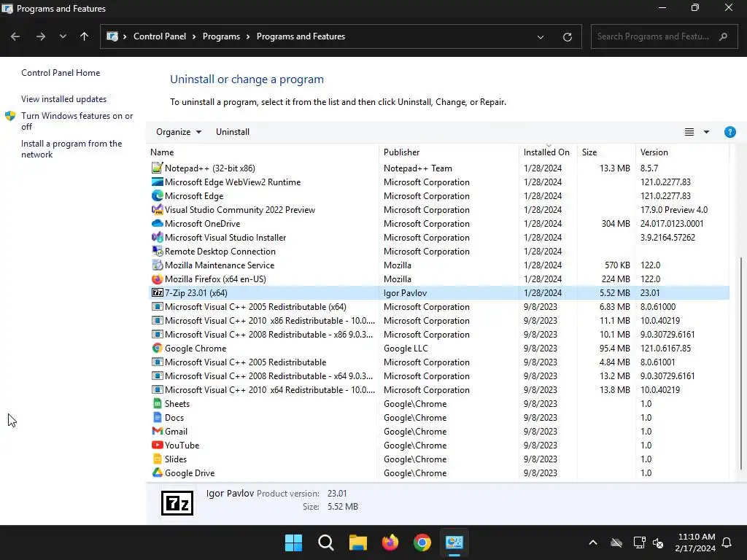The height and width of the screenshot is (560, 747).
Task: Select Microsoft Visual C++ 2010 x86 Redistributable row
Action: pyautogui.click(x=438, y=321)
